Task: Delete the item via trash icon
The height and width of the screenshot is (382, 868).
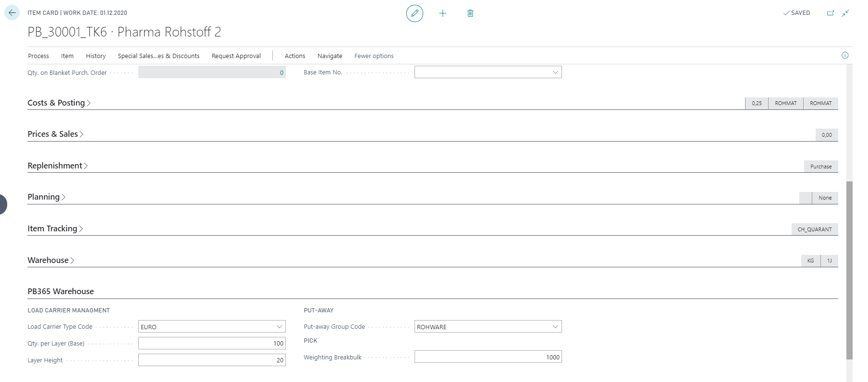Action: pos(470,13)
